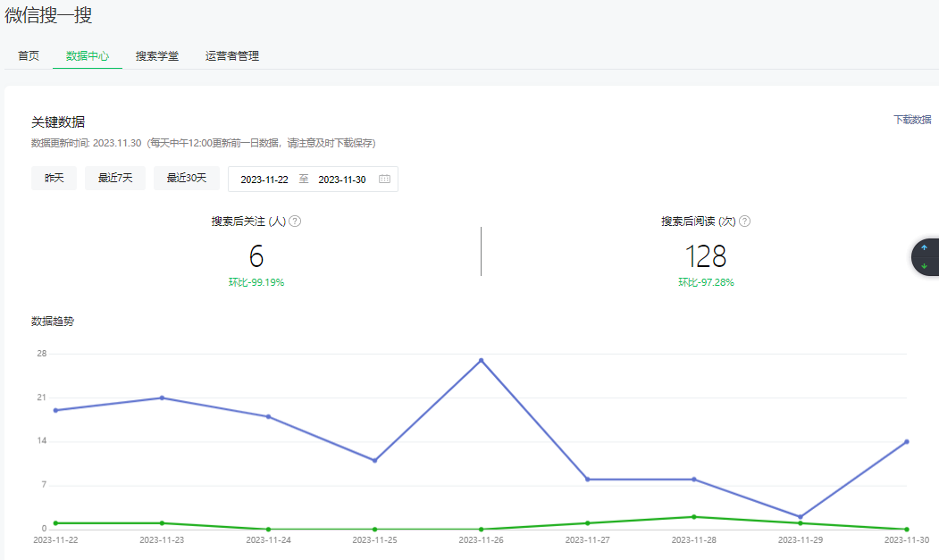Click the 环比-99.19% text
This screenshot has width=939, height=560.
(x=256, y=282)
